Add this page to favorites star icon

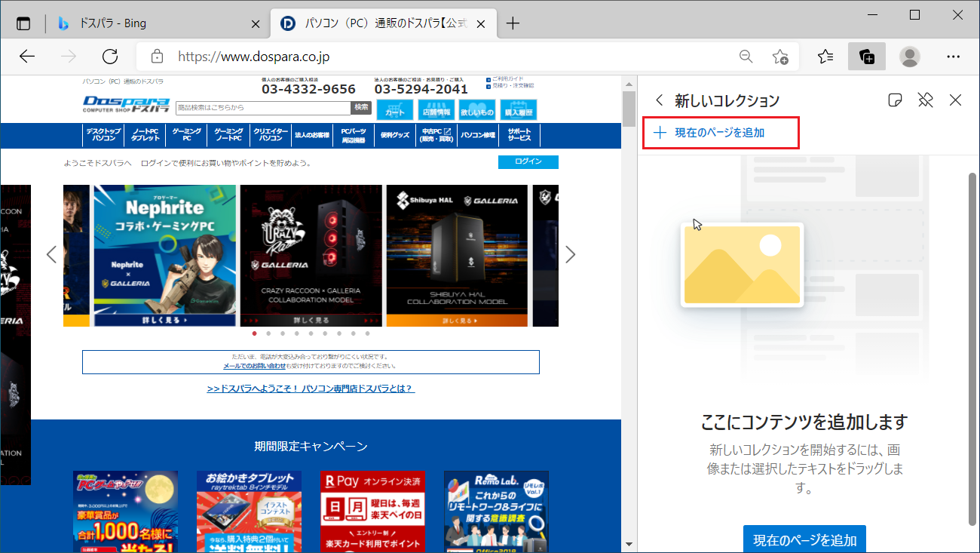[780, 57]
